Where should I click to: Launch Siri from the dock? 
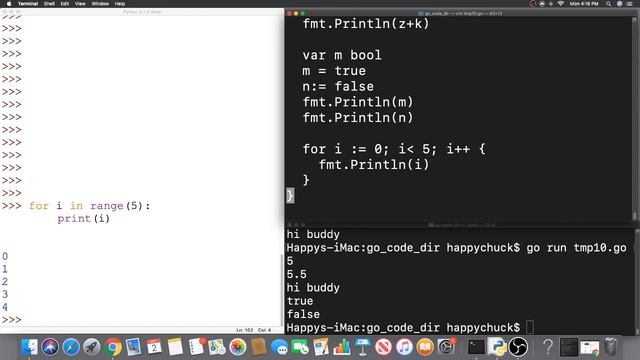50,347
